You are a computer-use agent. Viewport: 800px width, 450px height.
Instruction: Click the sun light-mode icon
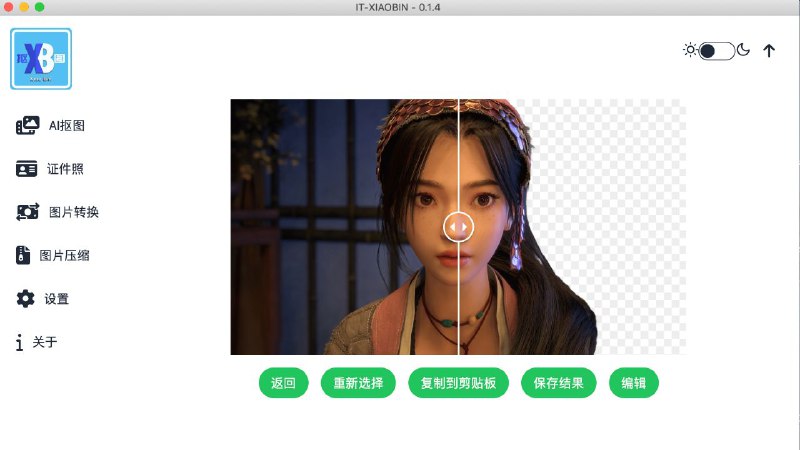pyautogui.click(x=690, y=50)
